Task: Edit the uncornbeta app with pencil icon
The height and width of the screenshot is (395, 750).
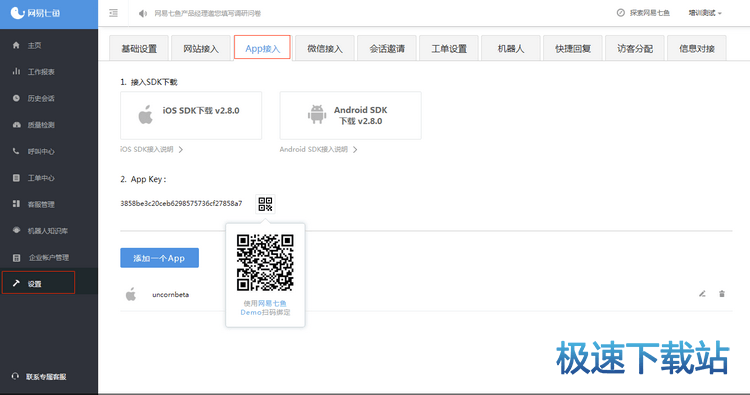Action: (702, 294)
